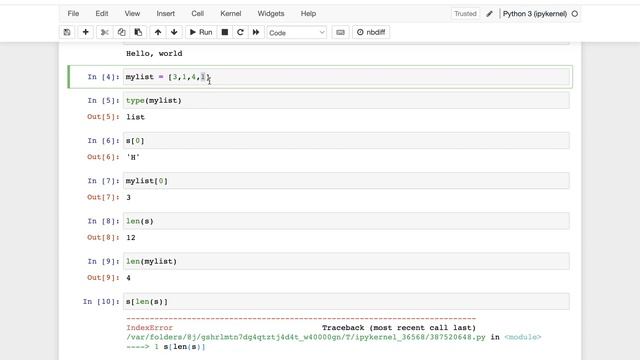Copy selected cells icon
The width and height of the screenshot is (640, 360).
[x=121, y=32]
